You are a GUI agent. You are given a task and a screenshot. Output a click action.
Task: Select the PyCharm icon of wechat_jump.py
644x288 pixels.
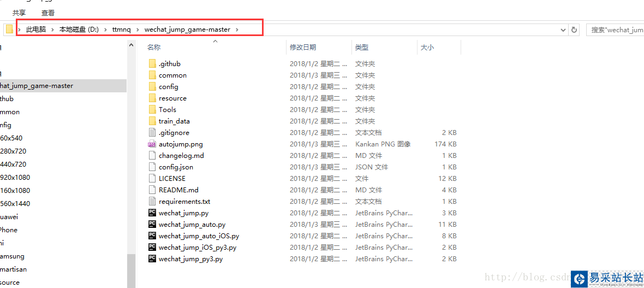[152, 213]
